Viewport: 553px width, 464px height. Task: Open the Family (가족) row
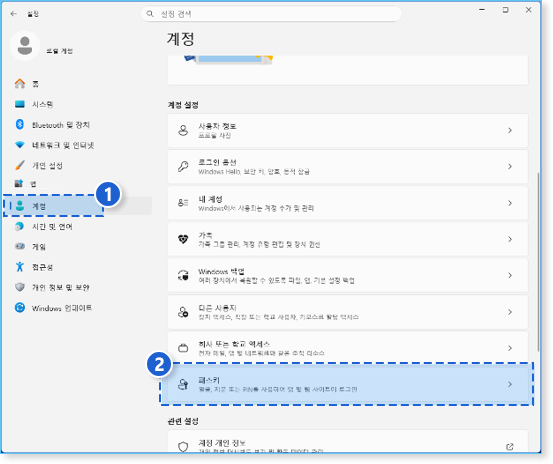point(347,239)
